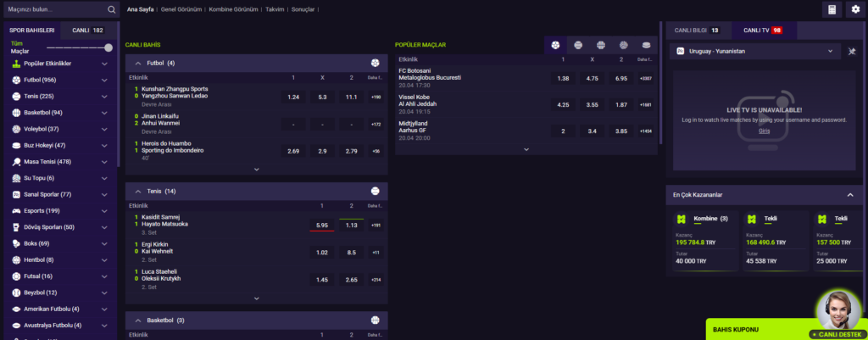Screen dimensions: 868x340
Task: Click the Esports (199) gamepad icon
Action: click(x=16, y=210)
